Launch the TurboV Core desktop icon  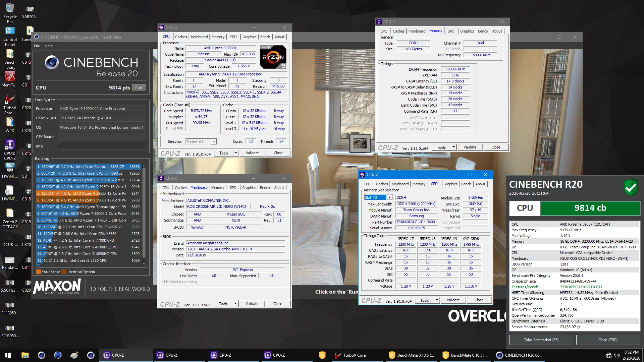pos(10,105)
